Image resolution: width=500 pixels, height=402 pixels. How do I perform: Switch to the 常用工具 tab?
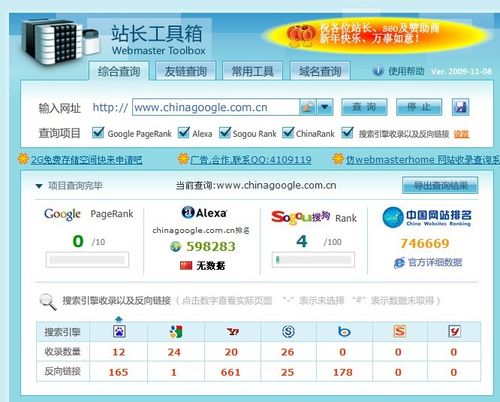252,71
